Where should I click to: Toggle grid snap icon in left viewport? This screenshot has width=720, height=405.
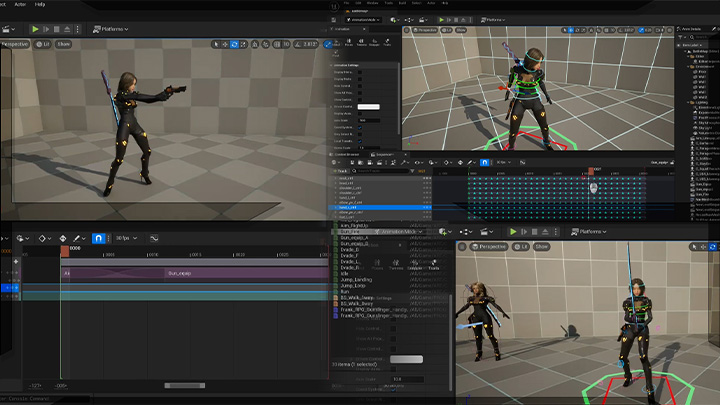pyautogui.click(x=277, y=45)
